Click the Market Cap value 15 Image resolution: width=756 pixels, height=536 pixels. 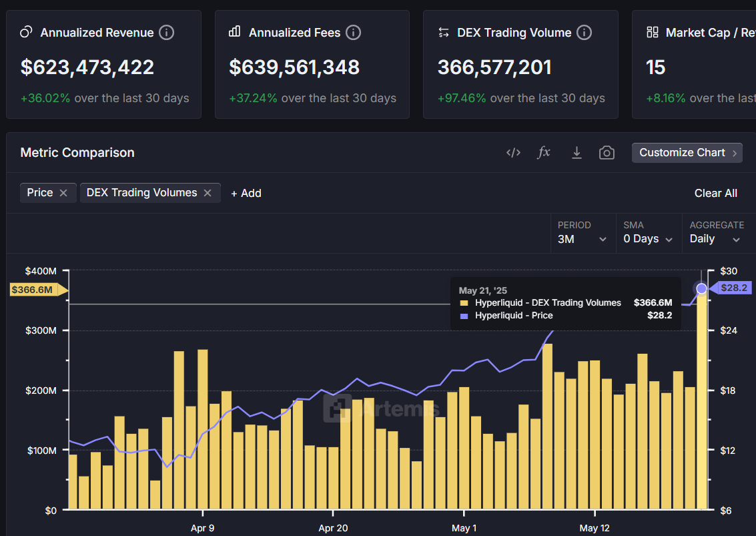[x=656, y=67]
